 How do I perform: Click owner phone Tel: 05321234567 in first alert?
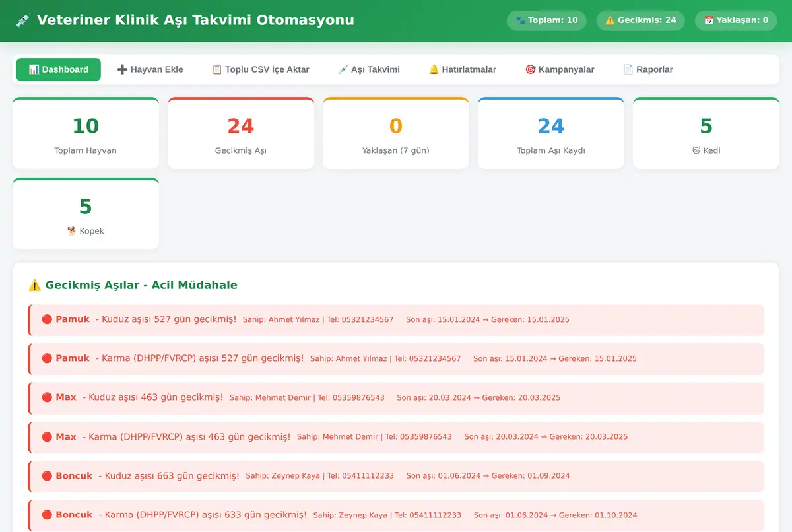[x=360, y=320]
